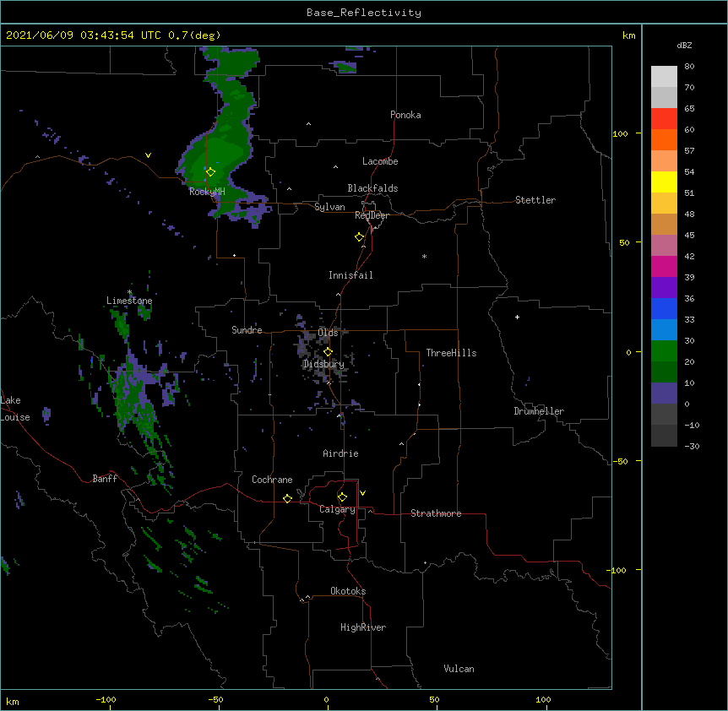Click the 50 tick on right km axis
The height and width of the screenshot is (711, 728).
click(624, 242)
